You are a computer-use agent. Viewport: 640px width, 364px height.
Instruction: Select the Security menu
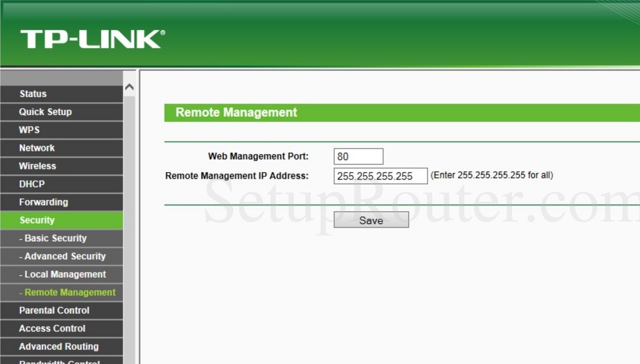click(37, 220)
